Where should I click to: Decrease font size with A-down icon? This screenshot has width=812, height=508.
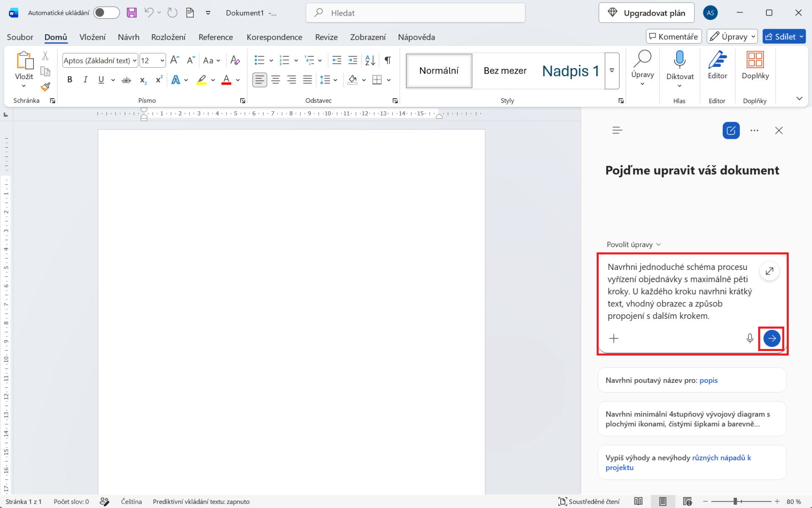pos(191,60)
